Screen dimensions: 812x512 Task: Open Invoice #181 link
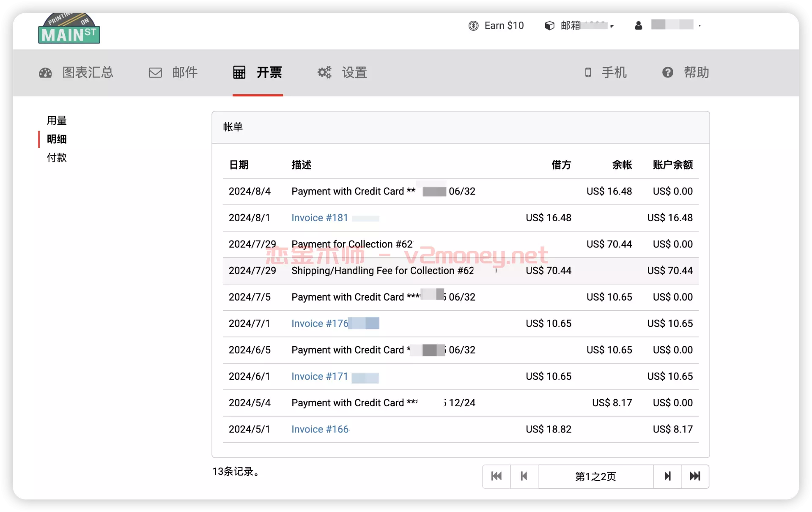point(320,218)
